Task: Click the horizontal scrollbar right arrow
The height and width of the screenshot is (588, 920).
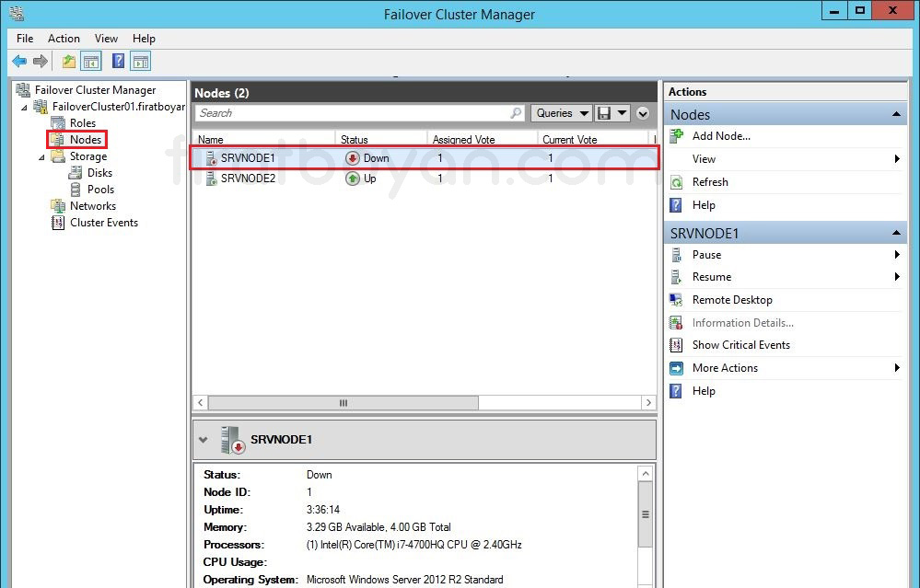Action: pyautogui.click(x=648, y=403)
